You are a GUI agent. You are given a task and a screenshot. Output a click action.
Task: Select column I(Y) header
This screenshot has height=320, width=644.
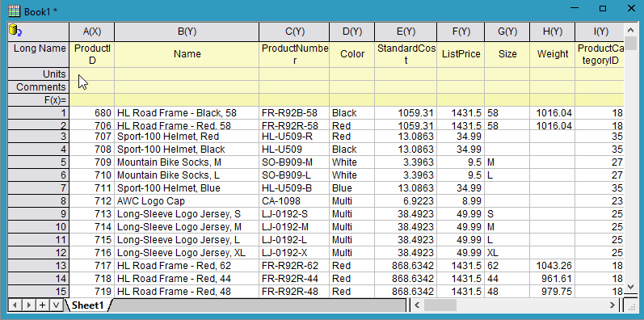(600, 32)
